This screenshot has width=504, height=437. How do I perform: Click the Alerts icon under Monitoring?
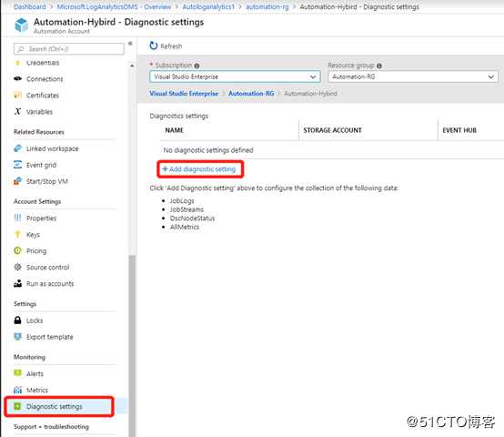click(x=17, y=373)
